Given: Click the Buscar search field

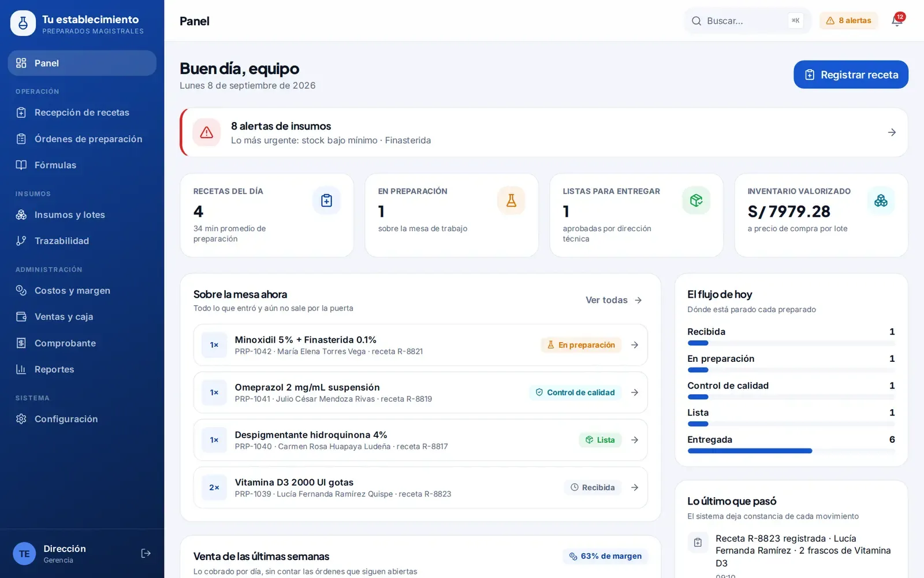Looking at the screenshot, I should (x=748, y=21).
